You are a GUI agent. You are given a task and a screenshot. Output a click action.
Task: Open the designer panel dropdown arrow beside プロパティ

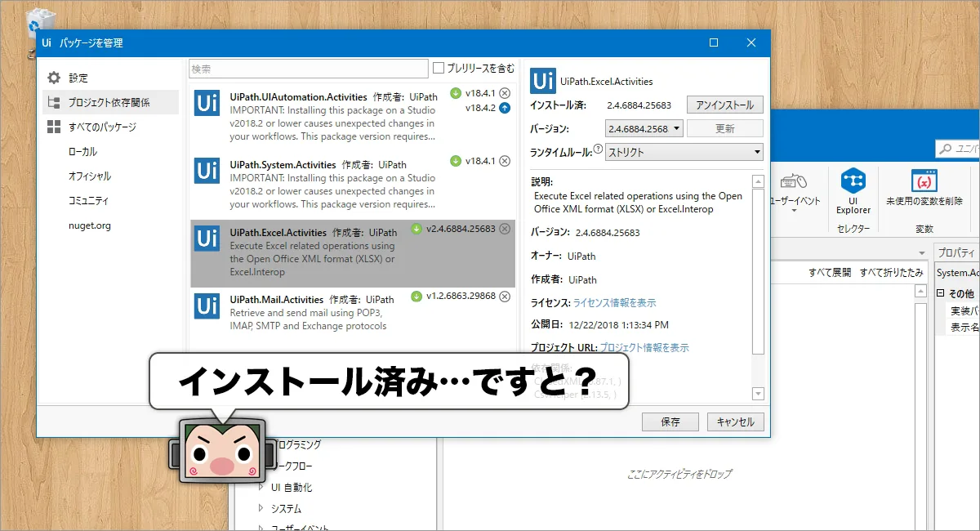tap(922, 252)
